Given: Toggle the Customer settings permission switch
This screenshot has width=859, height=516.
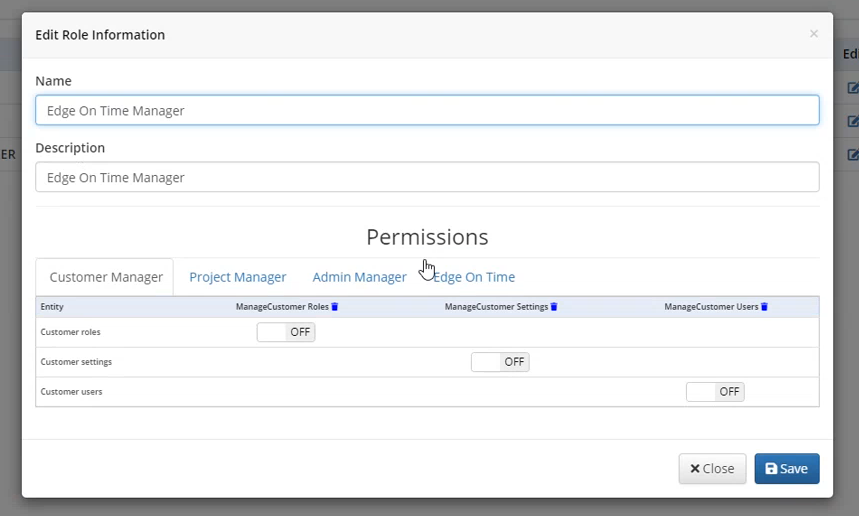Looking at the screenshot, I should 500,362.
